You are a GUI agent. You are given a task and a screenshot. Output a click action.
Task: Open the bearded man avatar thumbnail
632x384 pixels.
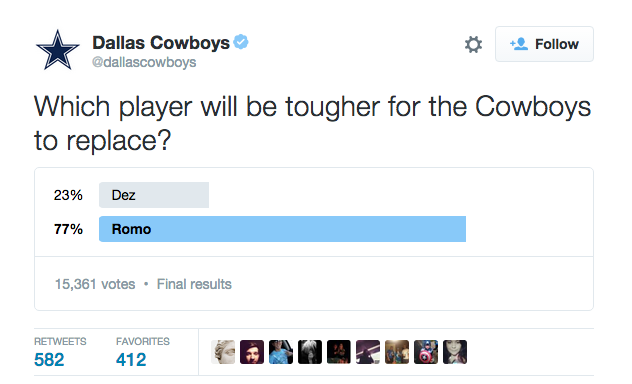(x=252, y=352)
